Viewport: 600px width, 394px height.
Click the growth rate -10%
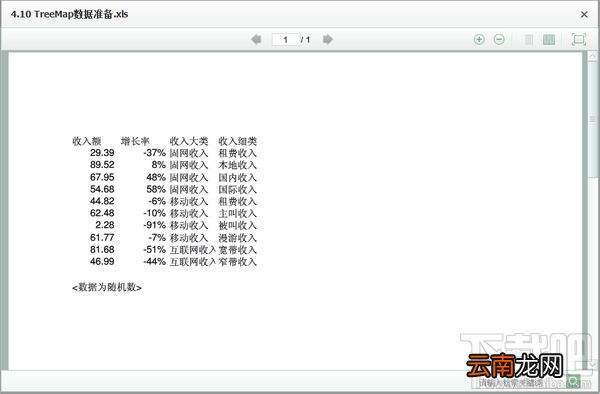coord(155,213)
